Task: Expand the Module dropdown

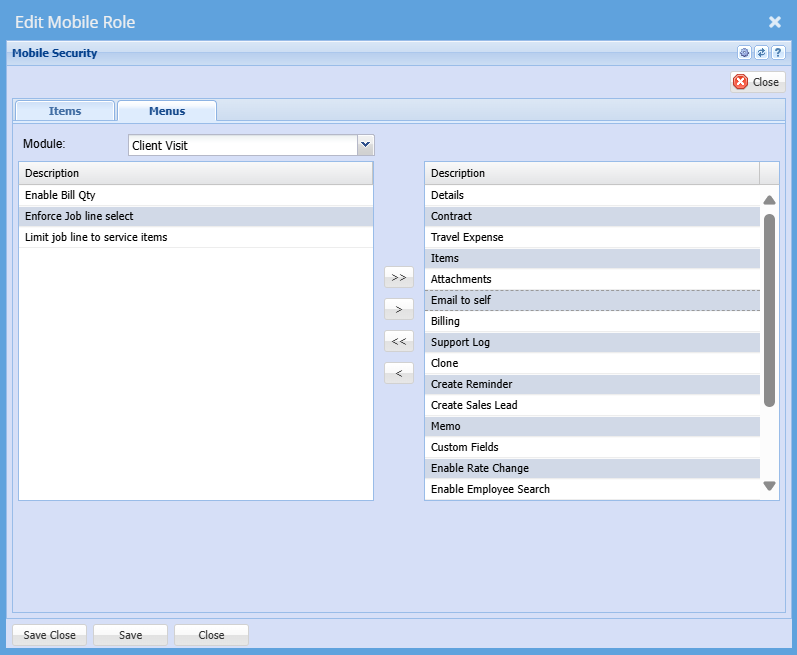Action: (x=365, y=145)
